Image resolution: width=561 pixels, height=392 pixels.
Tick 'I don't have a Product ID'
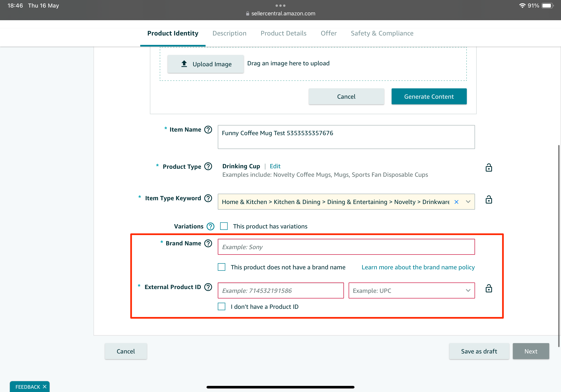221,307
